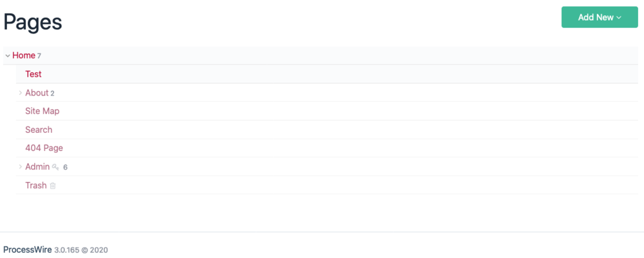Click the child count 2 beside About

[x=52, y=94]
